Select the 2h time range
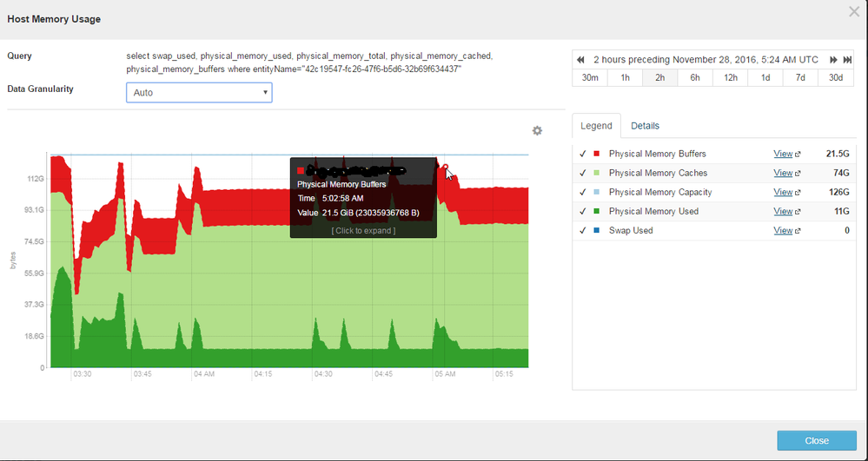 [x=659, y=77]
